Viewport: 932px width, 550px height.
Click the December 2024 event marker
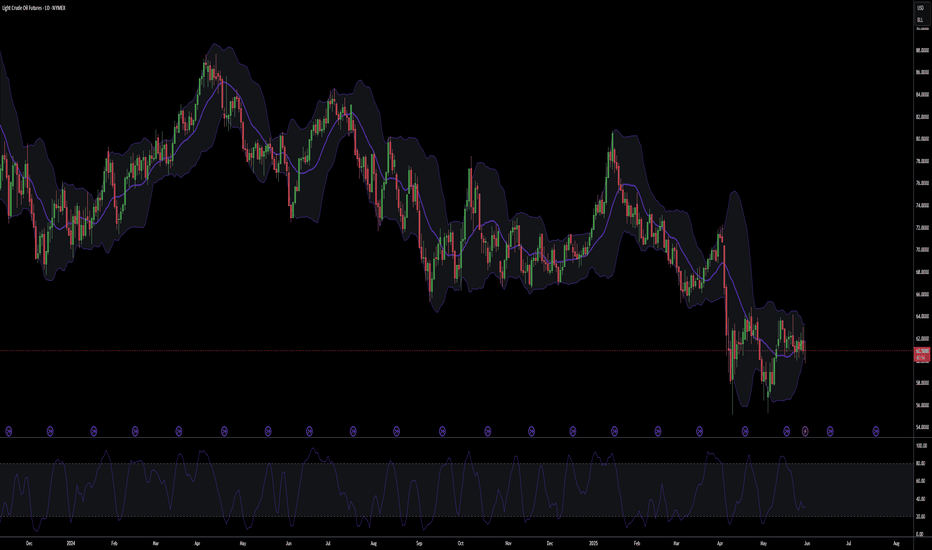(573, 431)
